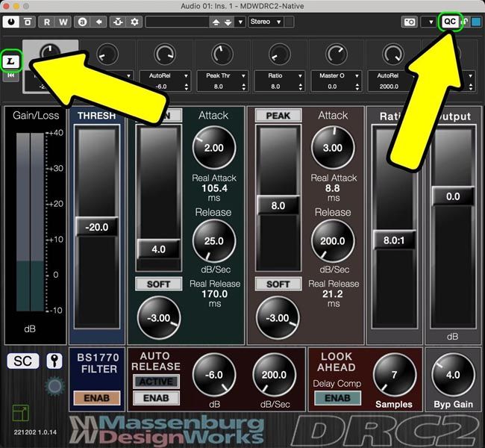Open dropdown arrow beside the camera icon
The width and height of the screenshot is (485, 448).
pos(431,22)
